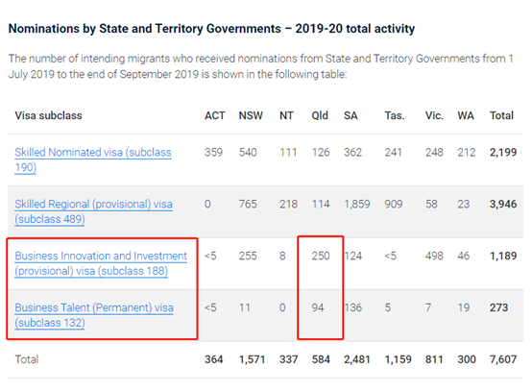The width and height of the screenshot is (532, 392).
Task: Select Qld value 250 for subclass 188
Action: (321, 256)
